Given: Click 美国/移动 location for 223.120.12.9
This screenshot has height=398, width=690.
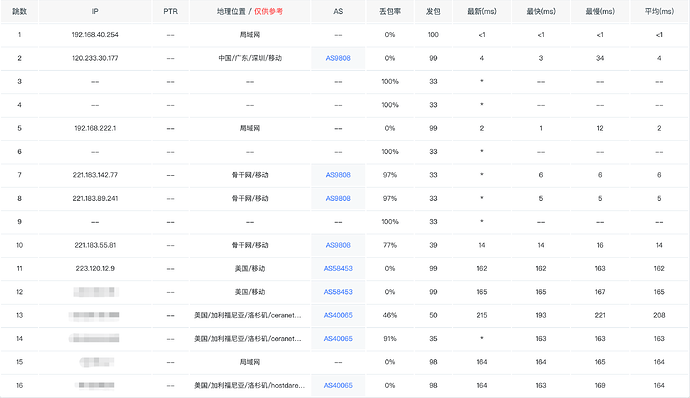Looking at the screenshot, I should [x=250, y=269].
